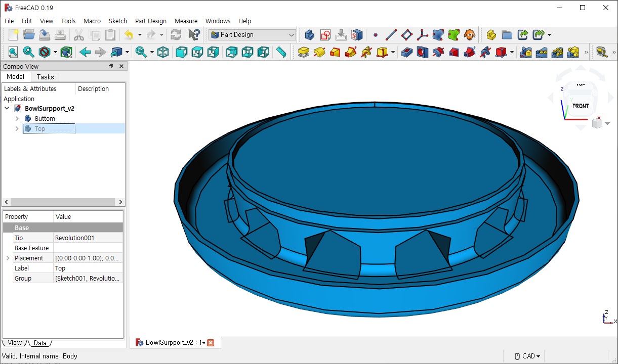The width and height of the screenshot is (618, 364).
Task: Open the Part Design workbench dropdown
Action: coord(252,35)
